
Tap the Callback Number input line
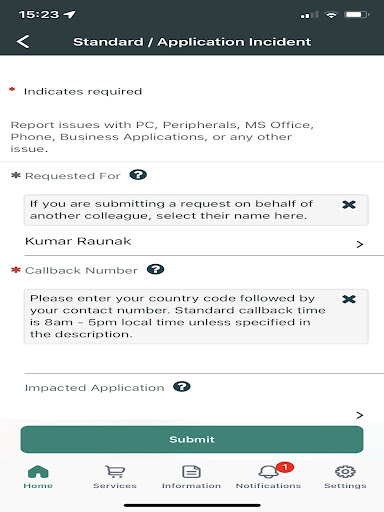(x=204, y=360)
